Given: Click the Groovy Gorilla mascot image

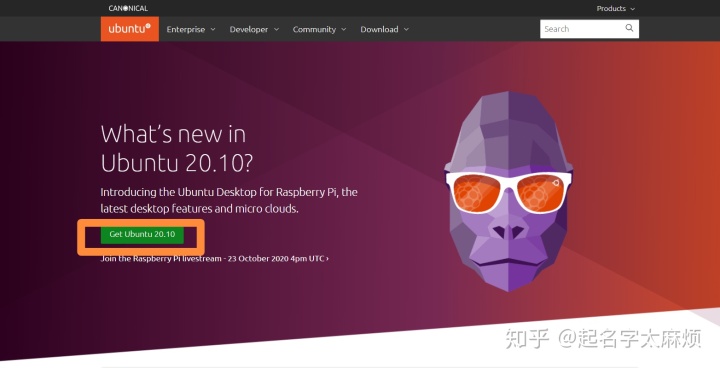Looking at the screenshot, I should 508,191.
